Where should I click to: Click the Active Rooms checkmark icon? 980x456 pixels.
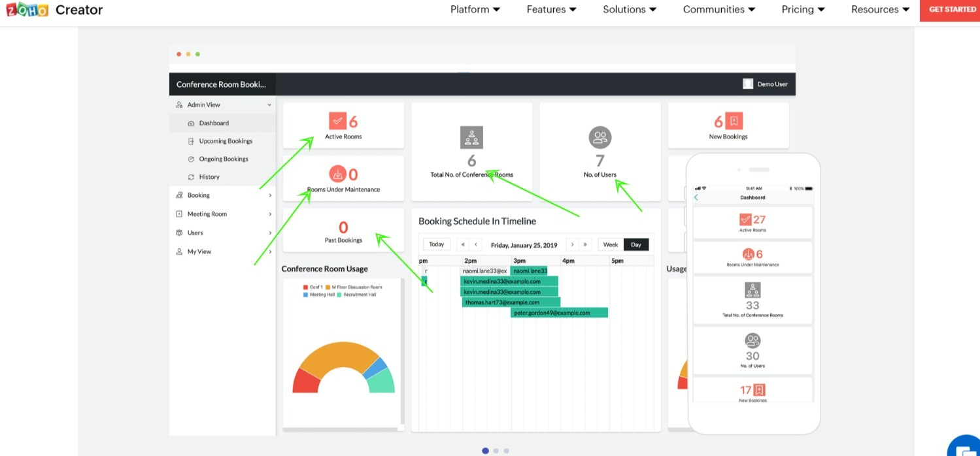(x=337, y=121)
